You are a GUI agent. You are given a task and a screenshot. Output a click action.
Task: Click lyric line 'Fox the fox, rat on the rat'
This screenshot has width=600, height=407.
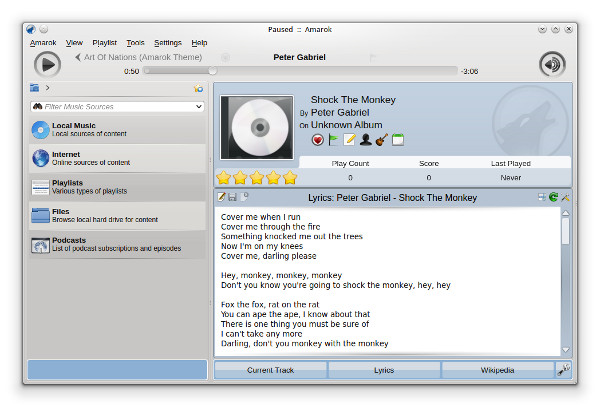tap(270, 304)
